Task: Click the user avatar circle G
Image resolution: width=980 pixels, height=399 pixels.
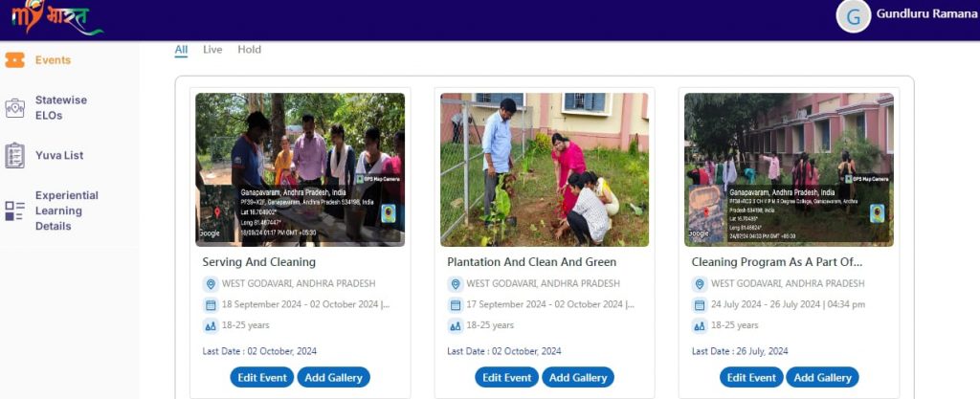Action: coord(853,15)
